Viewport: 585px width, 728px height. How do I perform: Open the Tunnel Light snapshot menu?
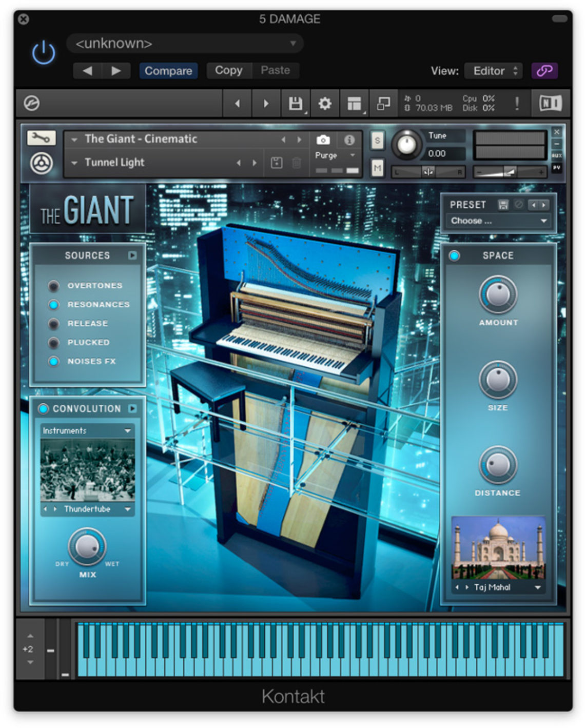pyautogui.click(x=114, y=163)
